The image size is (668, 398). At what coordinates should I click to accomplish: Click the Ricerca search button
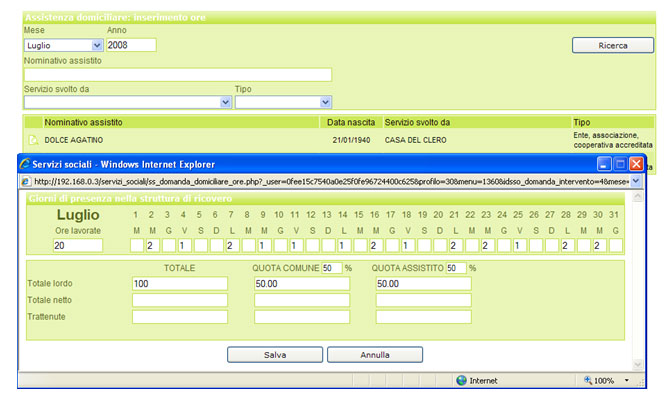[x=613, y=45]
